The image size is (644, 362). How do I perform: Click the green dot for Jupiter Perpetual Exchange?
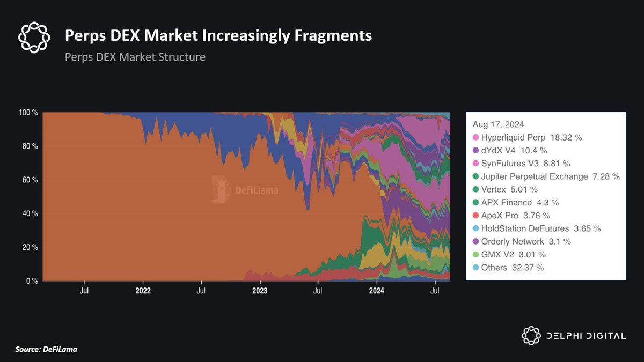(476, 176)
